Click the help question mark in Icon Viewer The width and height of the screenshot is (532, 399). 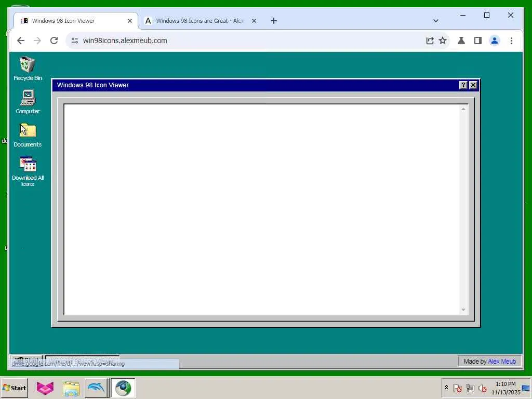[x=463, y=85]
